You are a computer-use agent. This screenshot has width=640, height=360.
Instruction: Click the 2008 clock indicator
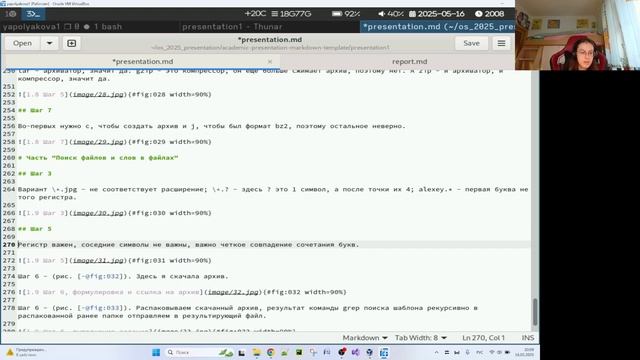click(489, 14)
